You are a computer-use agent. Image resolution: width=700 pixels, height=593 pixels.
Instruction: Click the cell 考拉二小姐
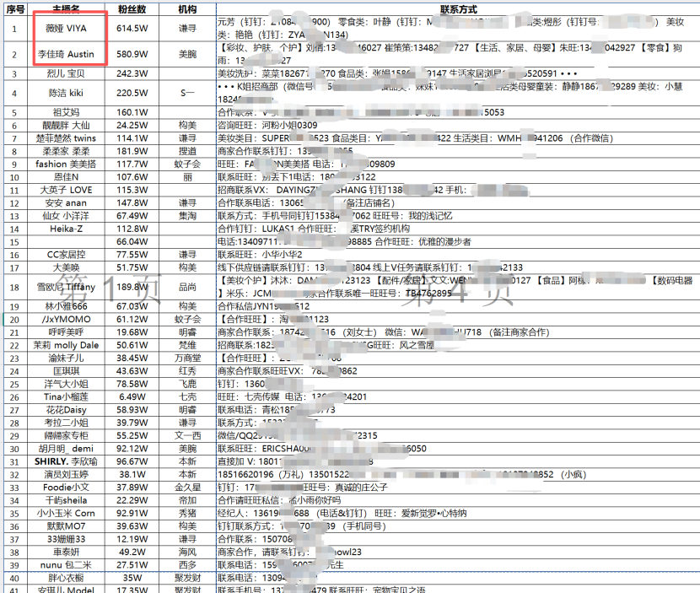66,423
